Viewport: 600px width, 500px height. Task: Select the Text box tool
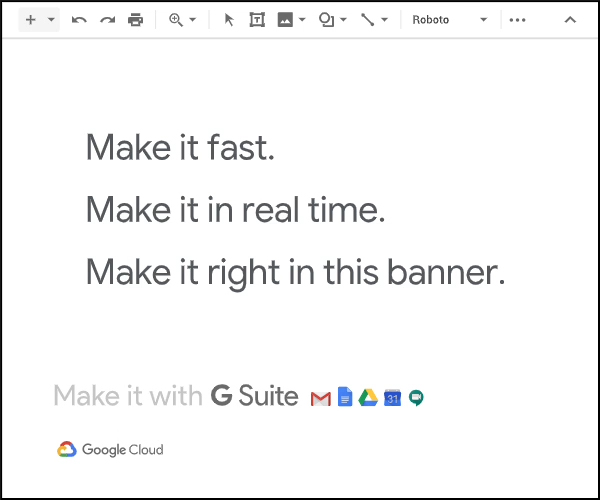[257, 20]
